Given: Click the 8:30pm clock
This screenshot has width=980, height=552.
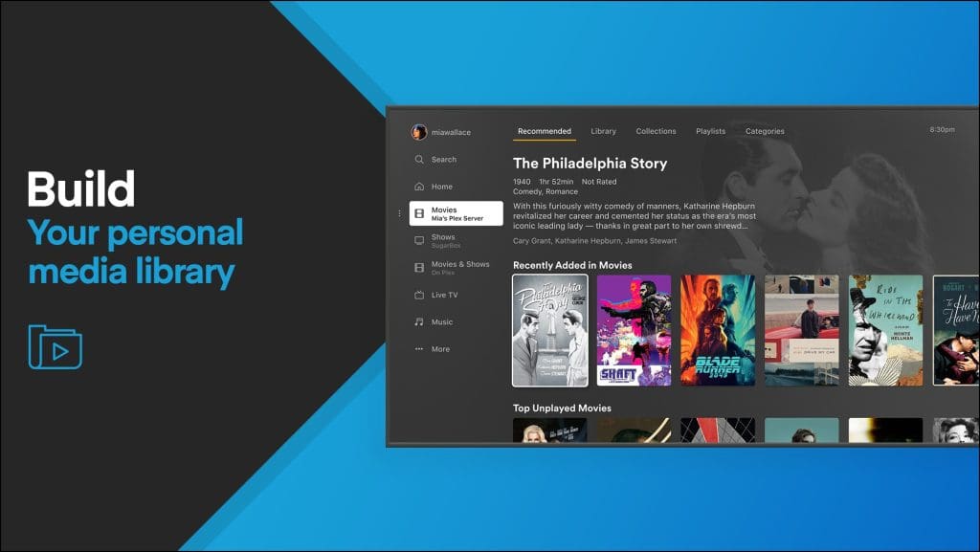Looking at the screenshot, I should (x=942, y=130).
